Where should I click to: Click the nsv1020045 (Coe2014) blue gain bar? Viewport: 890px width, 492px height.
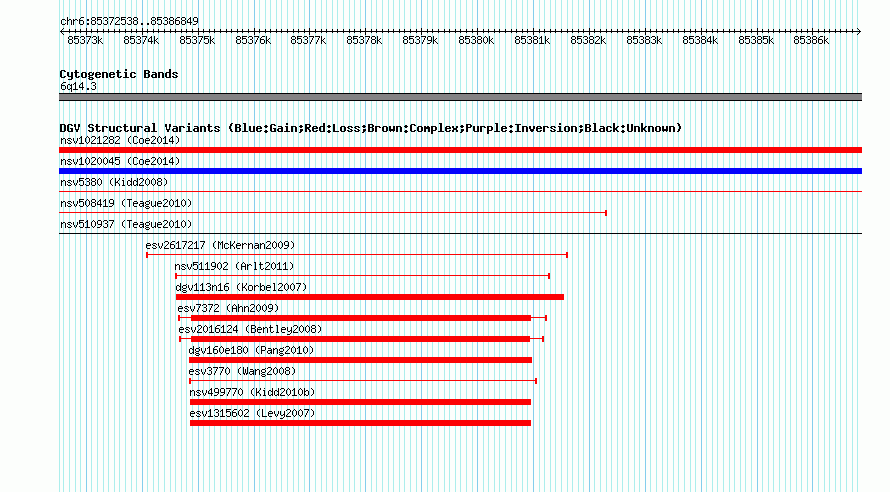460,171
